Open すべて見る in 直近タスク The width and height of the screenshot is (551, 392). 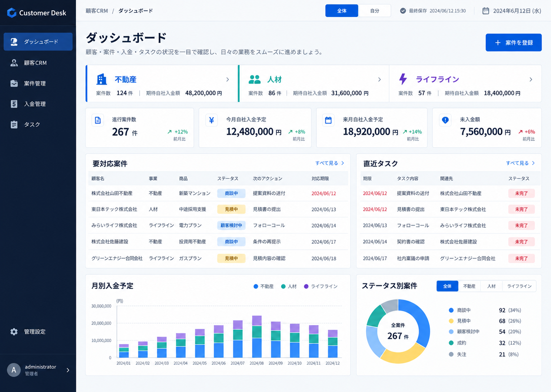520,163
